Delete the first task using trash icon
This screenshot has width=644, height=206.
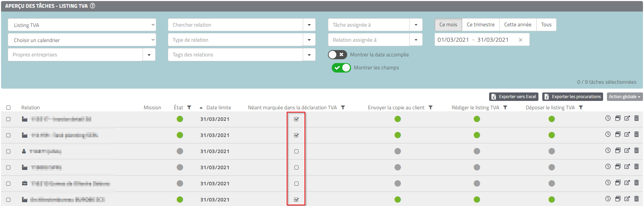636,118
